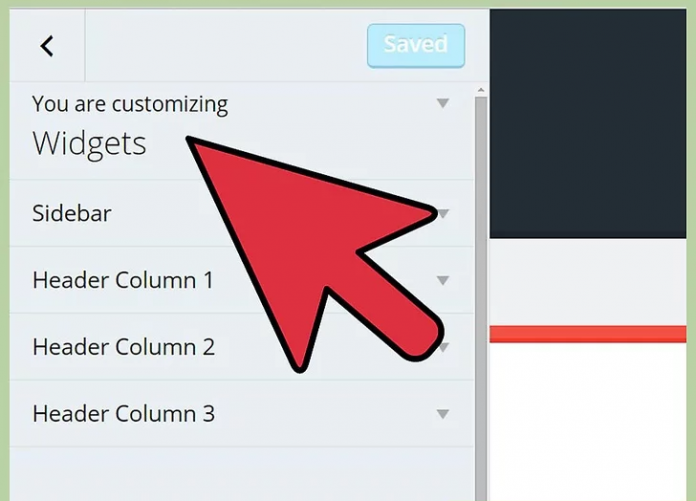Expand the Header Column 2 dropdown triangle
This screenshot has height=501, width=696.
444,347
